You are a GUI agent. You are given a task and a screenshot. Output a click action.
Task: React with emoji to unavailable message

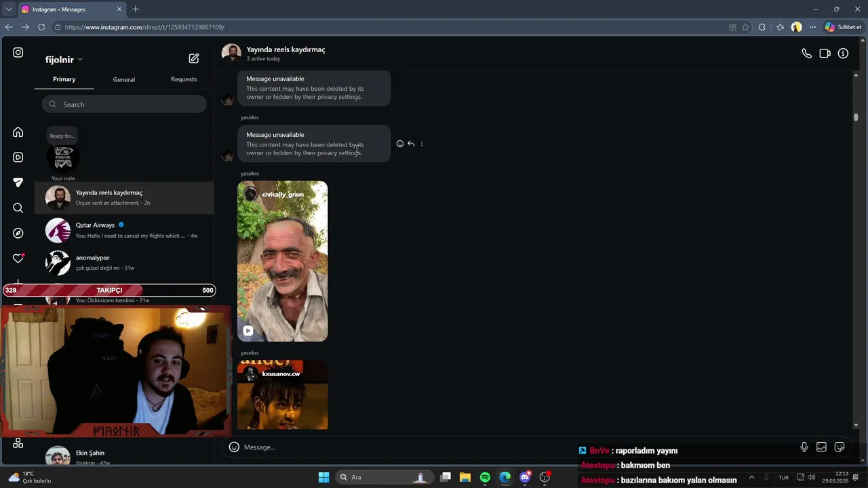tap(400, 144)
